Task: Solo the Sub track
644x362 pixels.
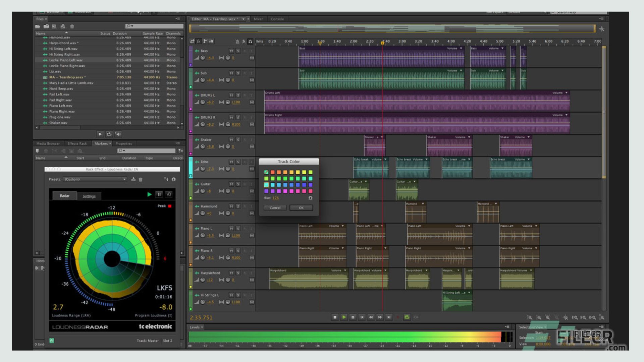Action: 238,73
